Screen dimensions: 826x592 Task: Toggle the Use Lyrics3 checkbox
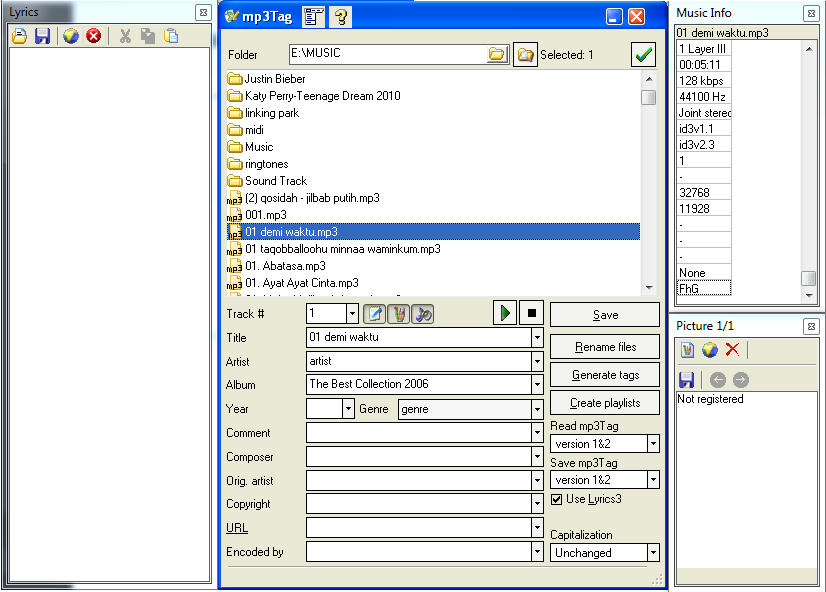556,499
